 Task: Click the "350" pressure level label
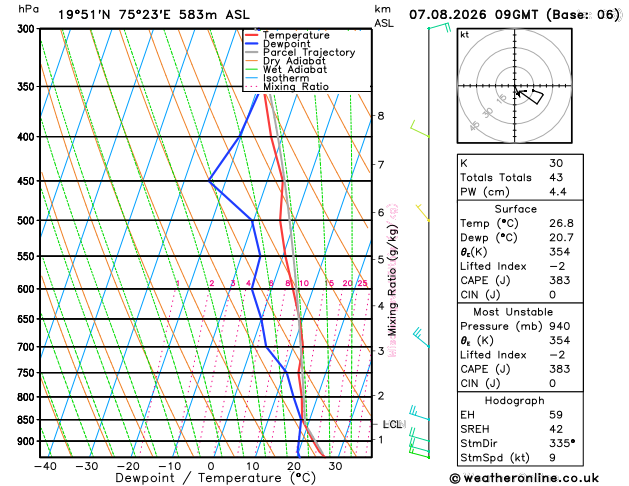(26, 87)
